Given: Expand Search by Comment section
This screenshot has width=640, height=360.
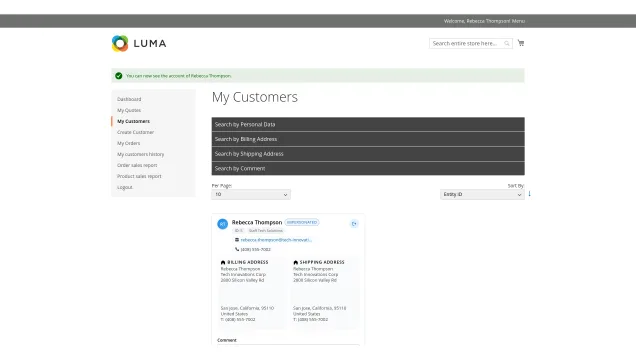Looking at the screenshot, I should click(368, 169).
